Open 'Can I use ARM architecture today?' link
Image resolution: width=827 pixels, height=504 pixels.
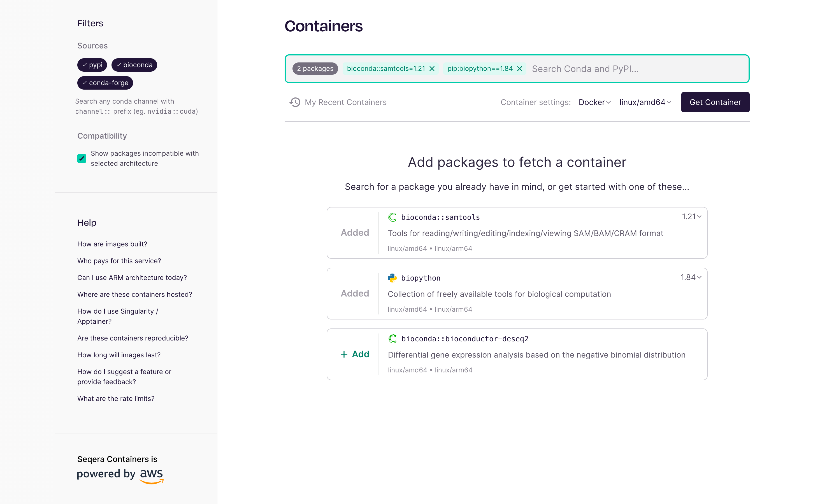[132, 278]
